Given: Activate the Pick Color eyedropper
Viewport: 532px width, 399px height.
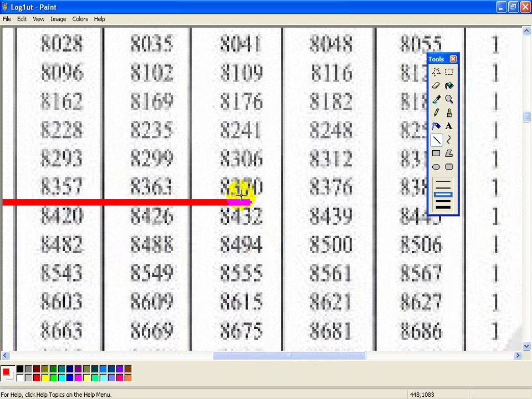Looking at the screenshot, I should coord(436,99).
